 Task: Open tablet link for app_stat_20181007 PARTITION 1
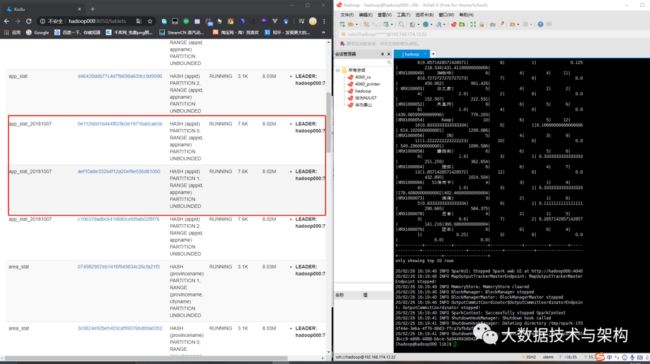119,171
